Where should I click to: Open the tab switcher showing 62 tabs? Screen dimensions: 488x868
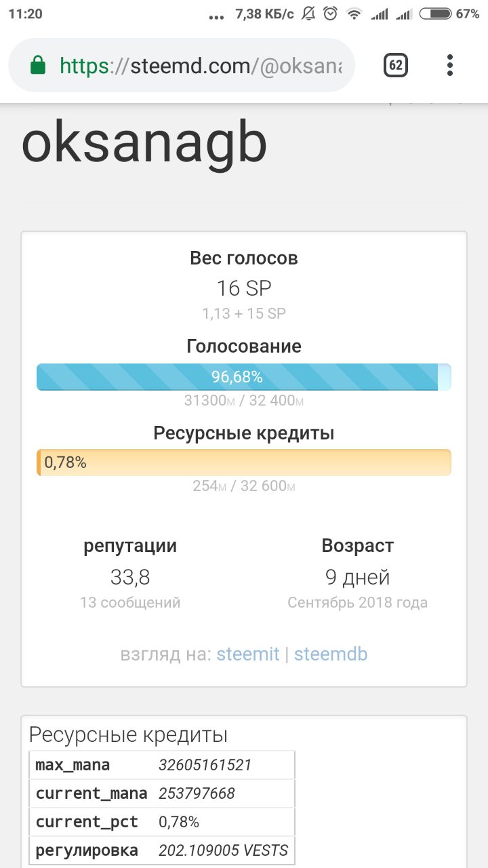396,65
